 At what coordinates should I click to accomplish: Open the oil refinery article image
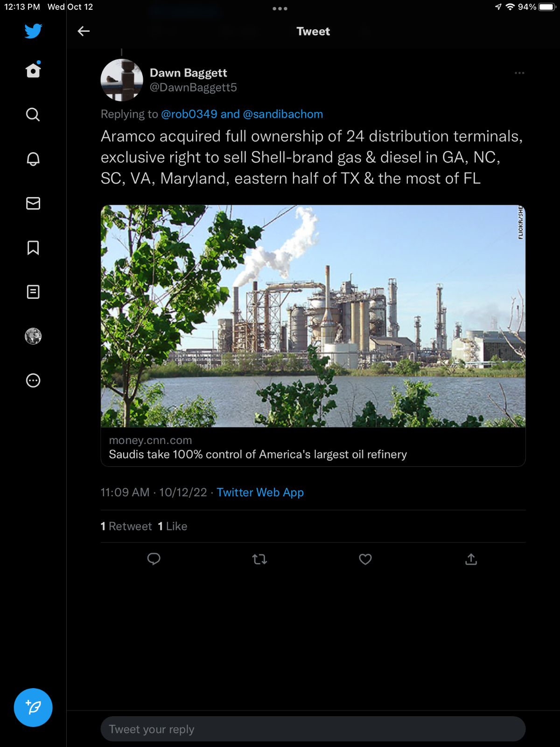click(313, 316)
